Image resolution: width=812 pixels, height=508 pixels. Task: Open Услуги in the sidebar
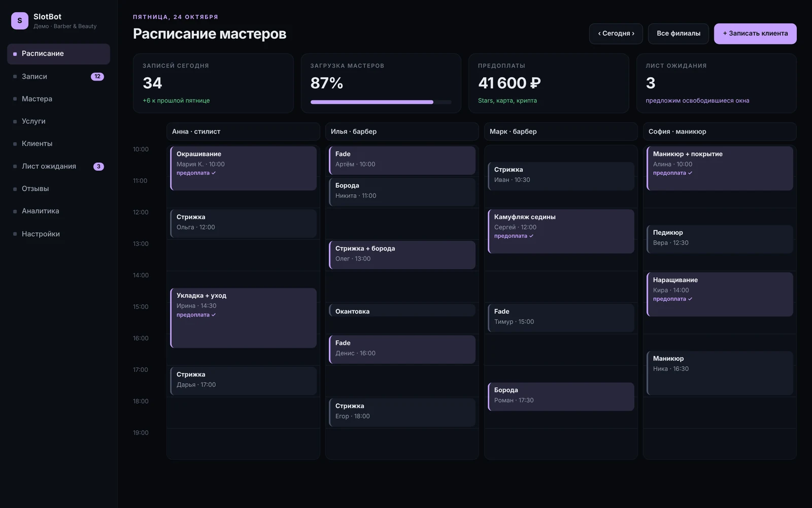pos(58,121)
